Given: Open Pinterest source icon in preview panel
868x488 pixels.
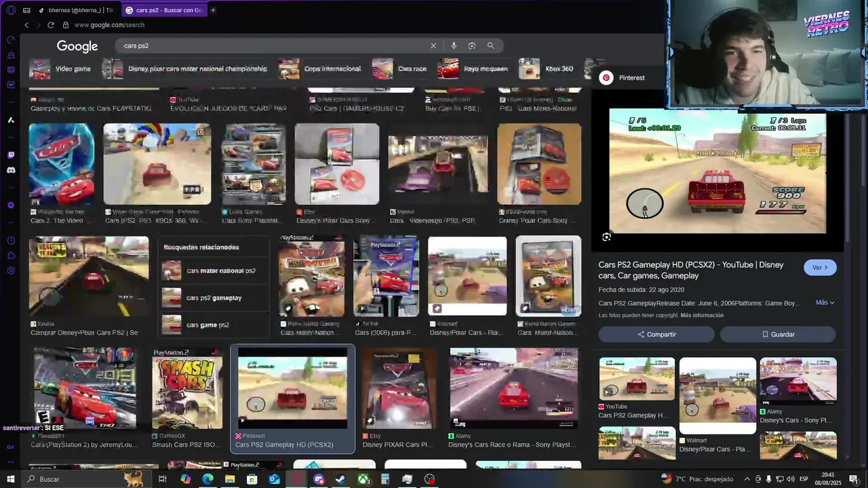Looking at the screenshot, I should tap(606, 78).
